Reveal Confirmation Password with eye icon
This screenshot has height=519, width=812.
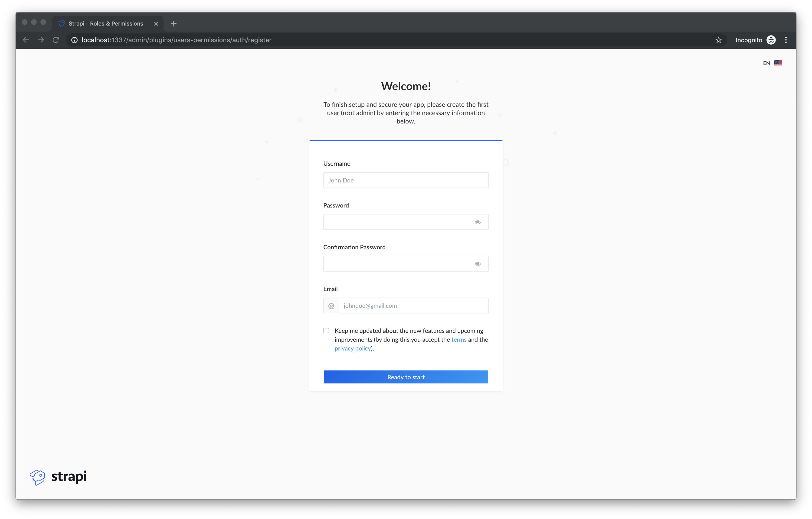478,264
